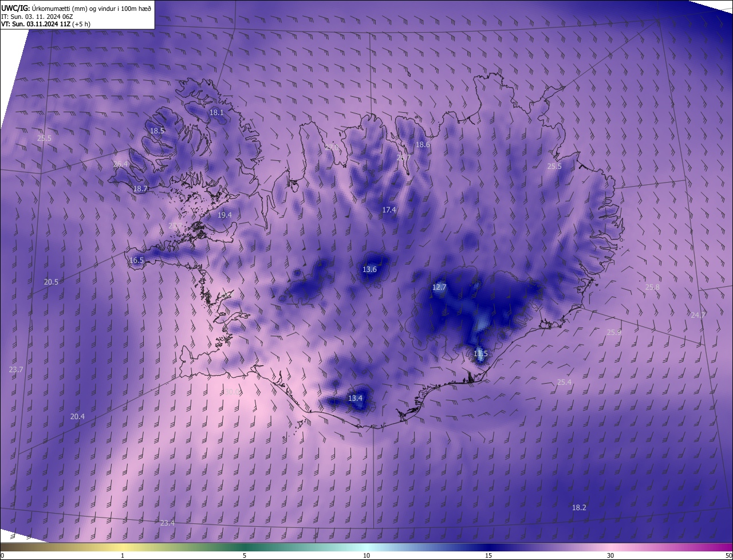
Task: Click the 16.5 value label
Action: [136, 260]
